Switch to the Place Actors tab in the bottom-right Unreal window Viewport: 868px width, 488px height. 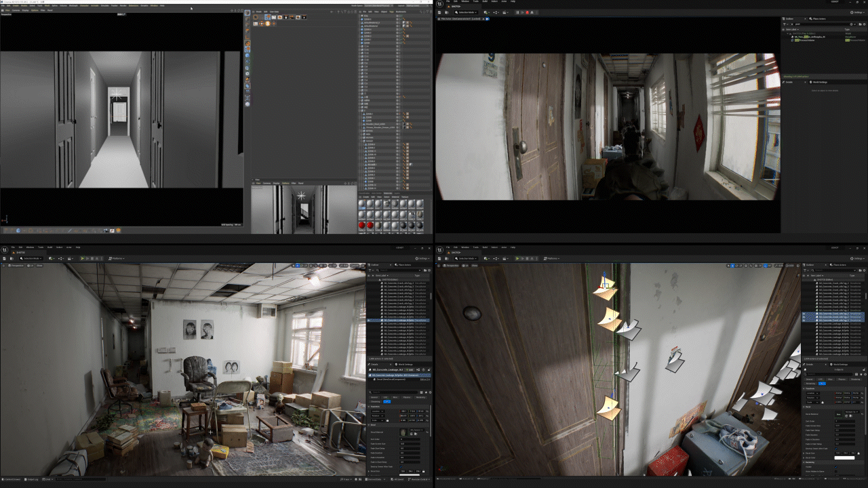click(837, 264)
